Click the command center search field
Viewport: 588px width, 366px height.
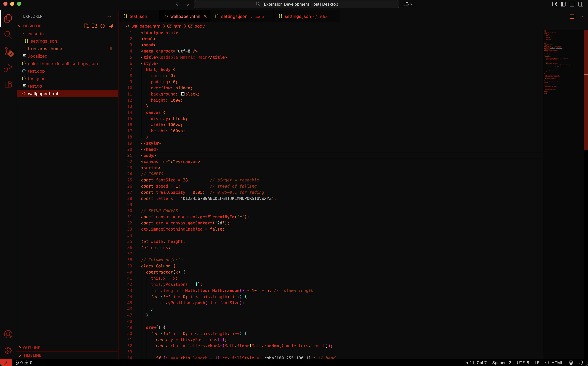click(x=296, y=4)
